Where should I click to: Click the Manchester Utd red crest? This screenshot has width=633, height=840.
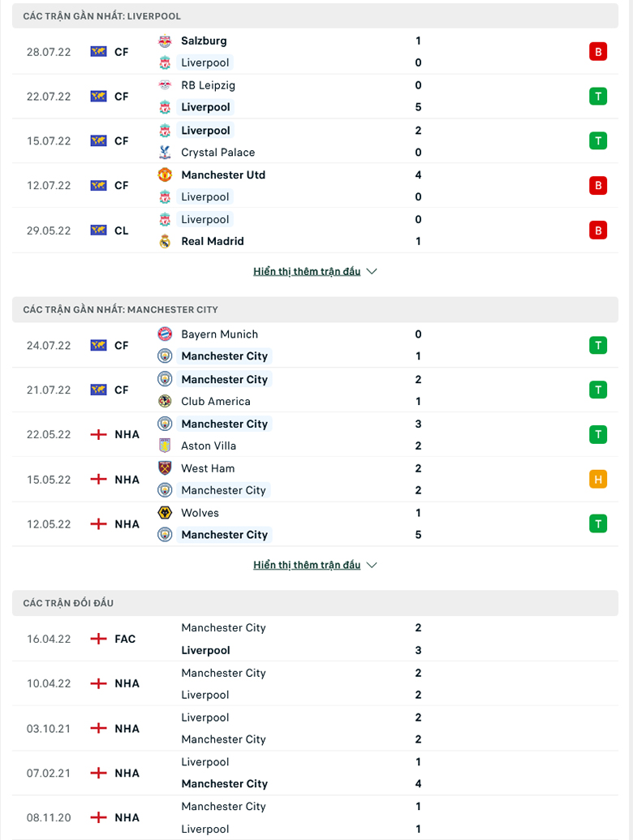165,174
